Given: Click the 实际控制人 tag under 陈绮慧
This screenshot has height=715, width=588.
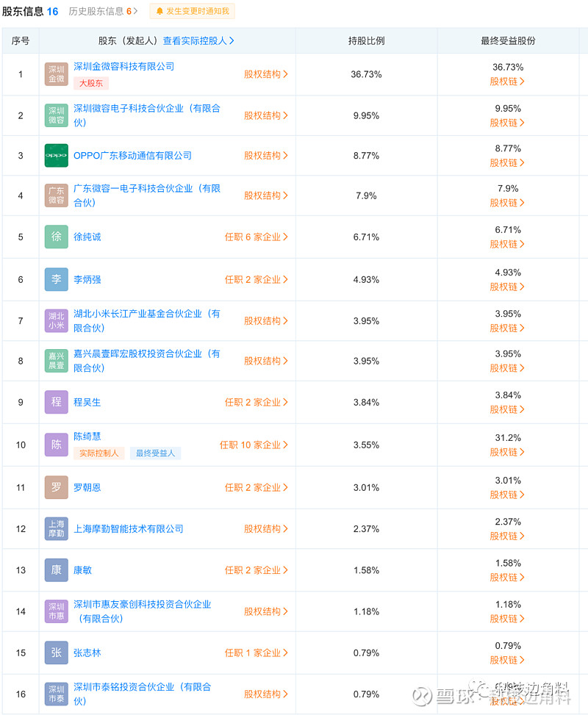Looking at the screenshot, I should point(99,453).
